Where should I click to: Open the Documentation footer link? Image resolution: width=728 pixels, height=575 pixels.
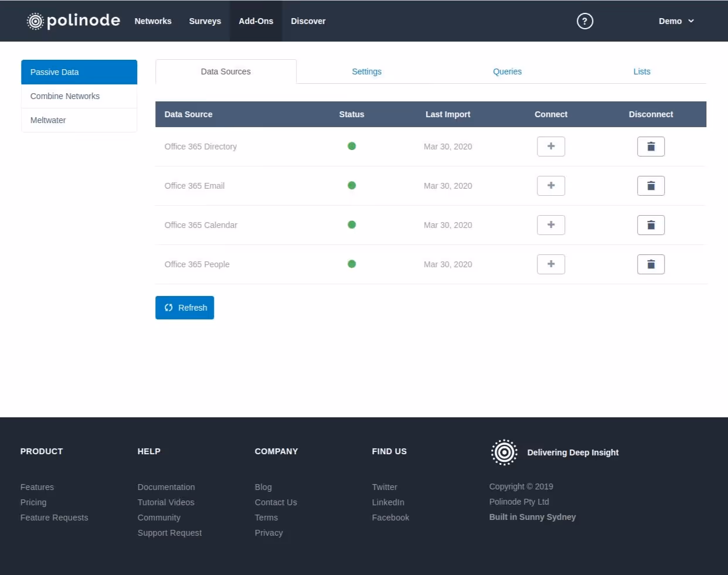pyautogui.click(x=166, y=487)
